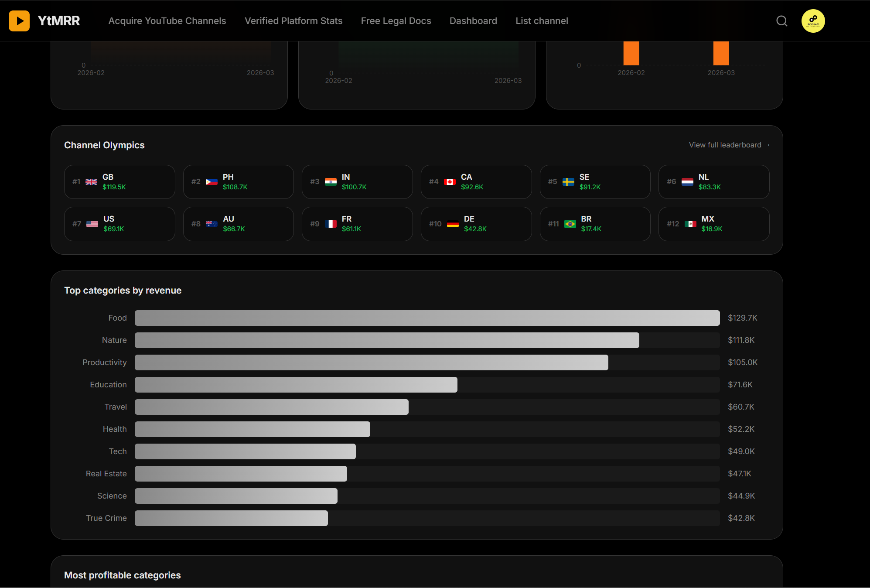870x588 pixels.
Task: Click the Sweden flag icon
Action: (x=568, y=182)
